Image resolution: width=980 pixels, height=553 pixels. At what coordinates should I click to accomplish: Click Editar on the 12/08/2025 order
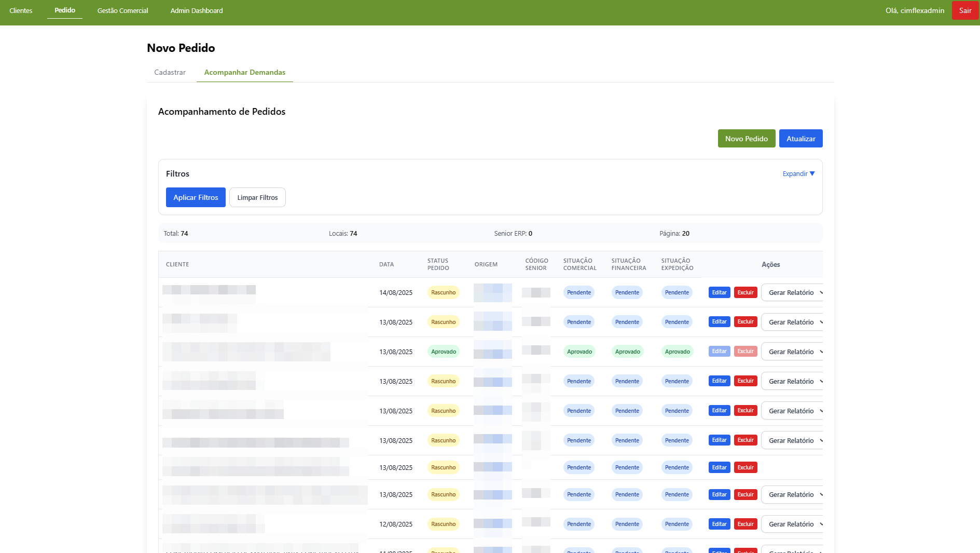point(719,524)
